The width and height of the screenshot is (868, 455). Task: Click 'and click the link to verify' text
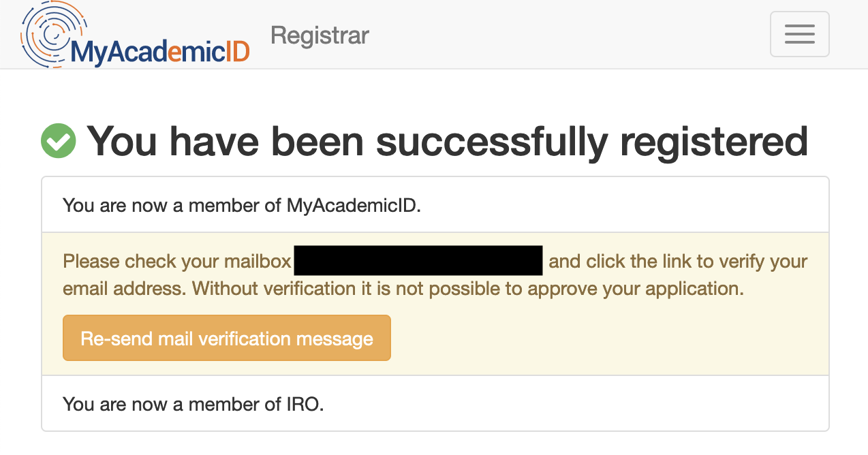coord(678,262)
